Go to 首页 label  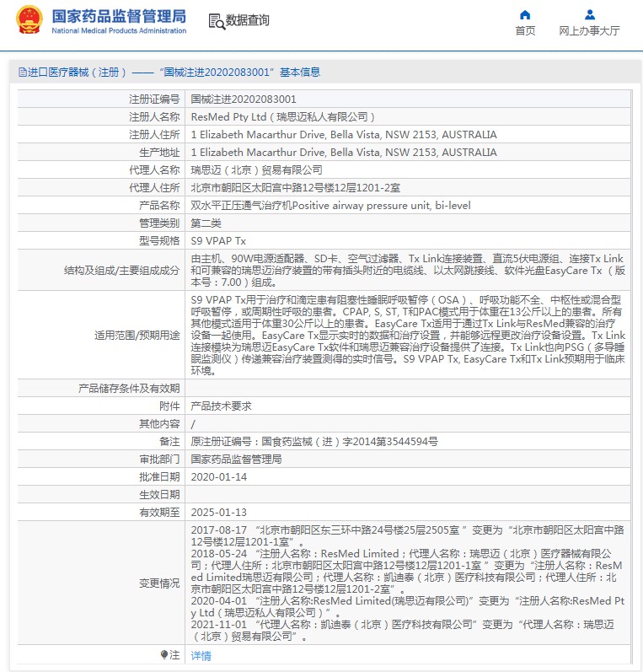coord(525,31)
